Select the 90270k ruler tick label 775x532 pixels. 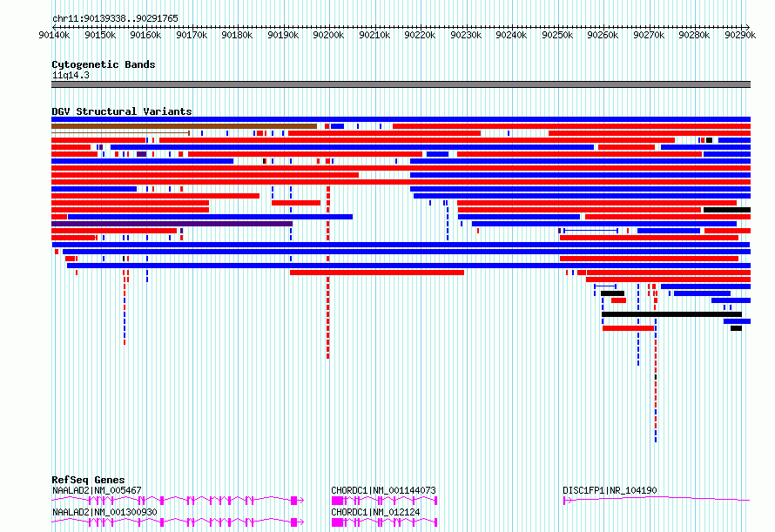point(649,35)
